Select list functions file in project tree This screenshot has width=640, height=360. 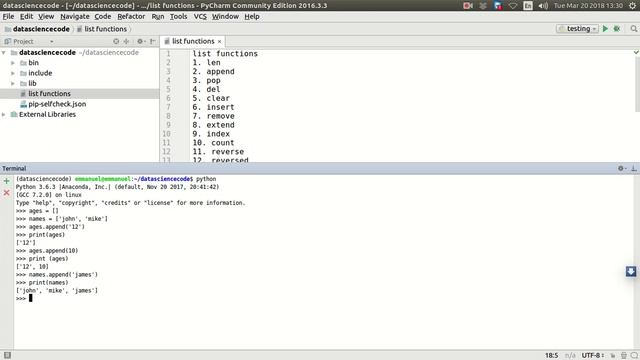point(80,93)
